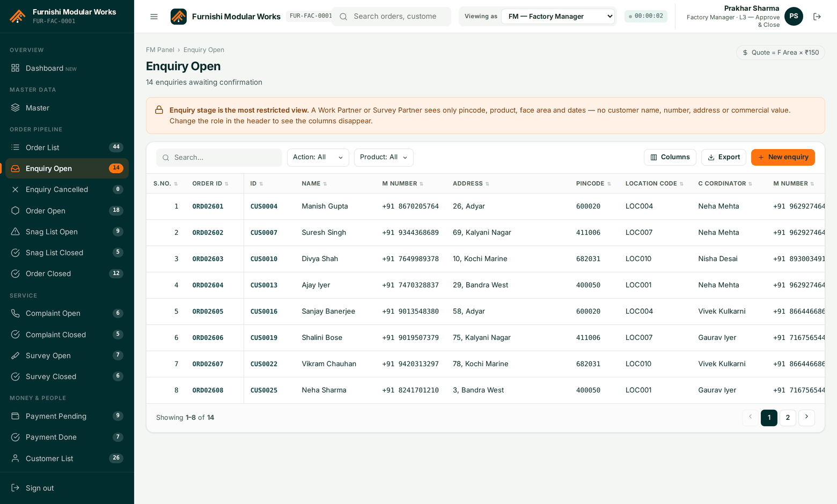The width and height of the screenshot is (837, 504).
Task: Click the next page arrow
Action: 806,418
